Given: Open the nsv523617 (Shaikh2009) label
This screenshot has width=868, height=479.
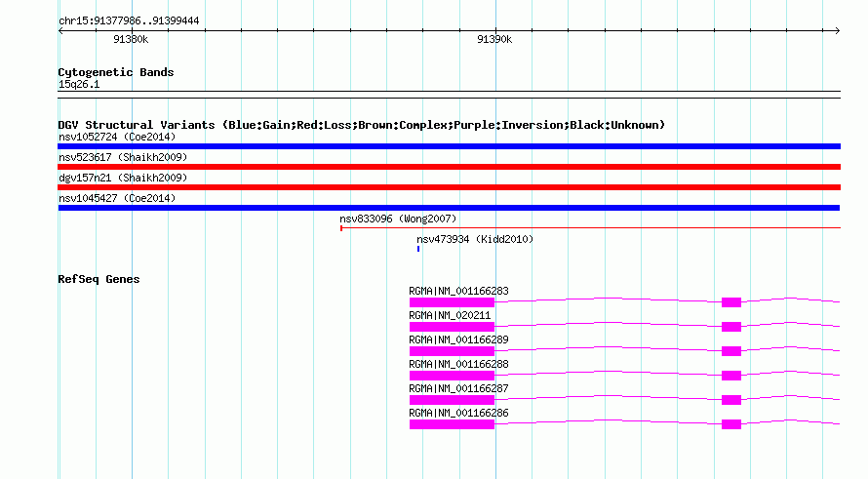Looking at the screenshot, I should coord(123,157).
